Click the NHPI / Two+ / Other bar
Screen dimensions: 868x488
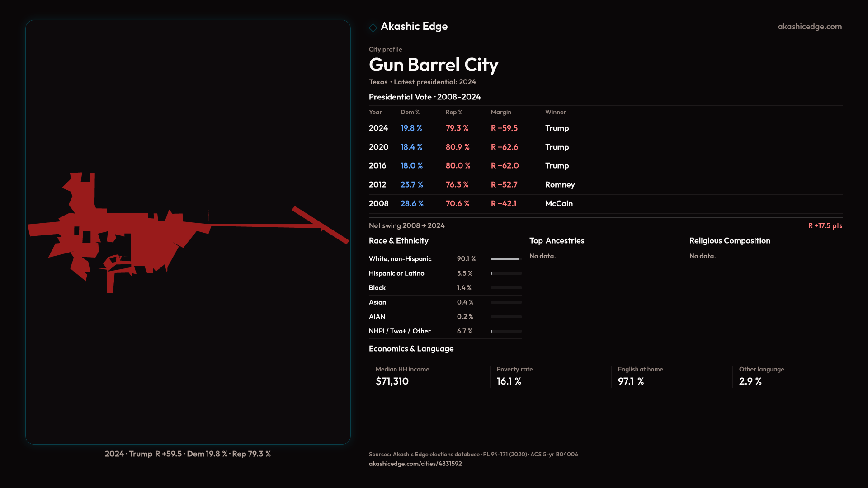pyautogui.click(x=505, y=331)
